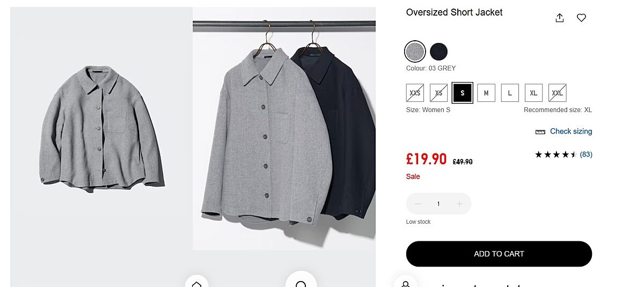The width and height of the screenshot is (644, 287).
Task: Select the grey colour swatch
Action: point(415,51)
